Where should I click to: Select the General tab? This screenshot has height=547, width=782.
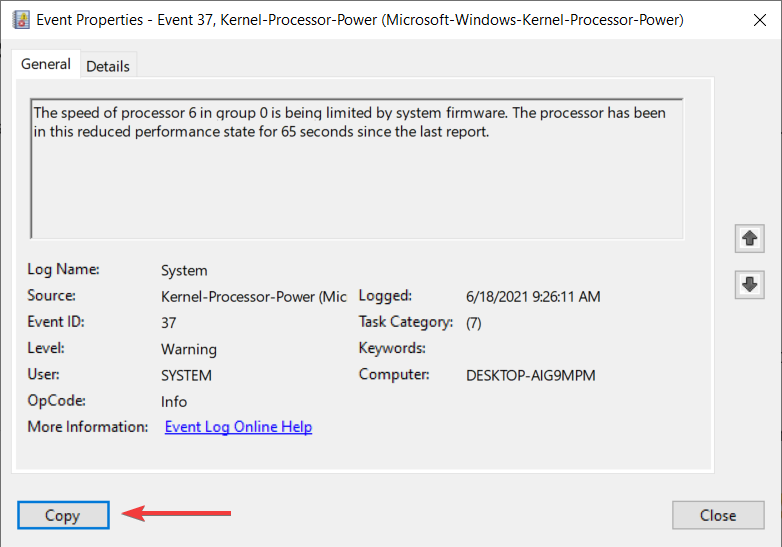coord(46,64)
